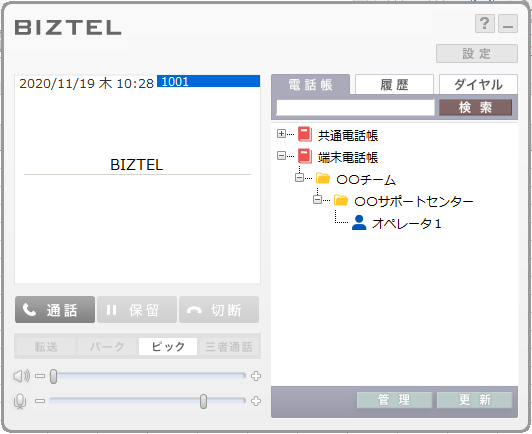Switch to the 履歴 tab
532x434 pixels.
tap(394, 84)
